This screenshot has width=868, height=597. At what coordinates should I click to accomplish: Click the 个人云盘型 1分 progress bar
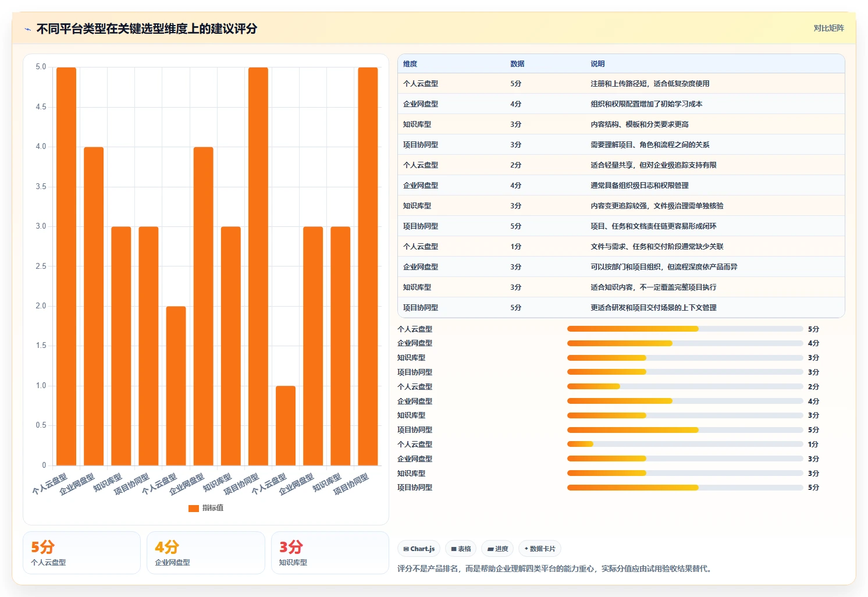tap(685, 445)
